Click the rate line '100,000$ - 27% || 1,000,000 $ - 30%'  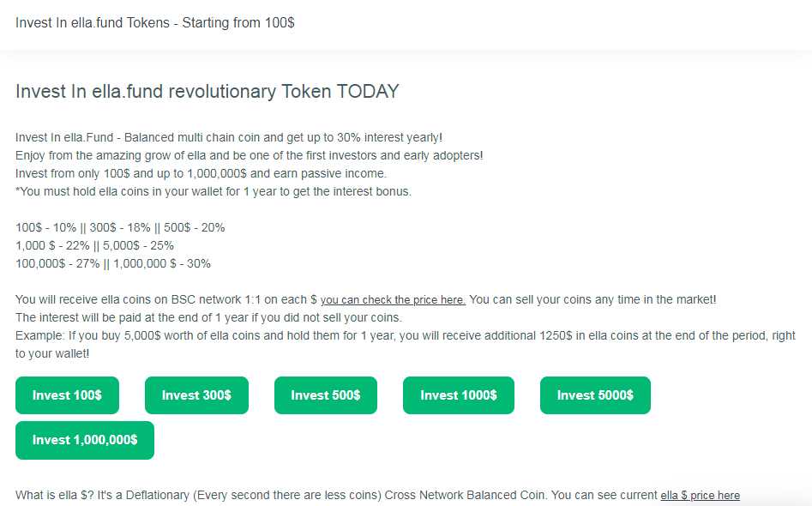click(x=113, y=263)
